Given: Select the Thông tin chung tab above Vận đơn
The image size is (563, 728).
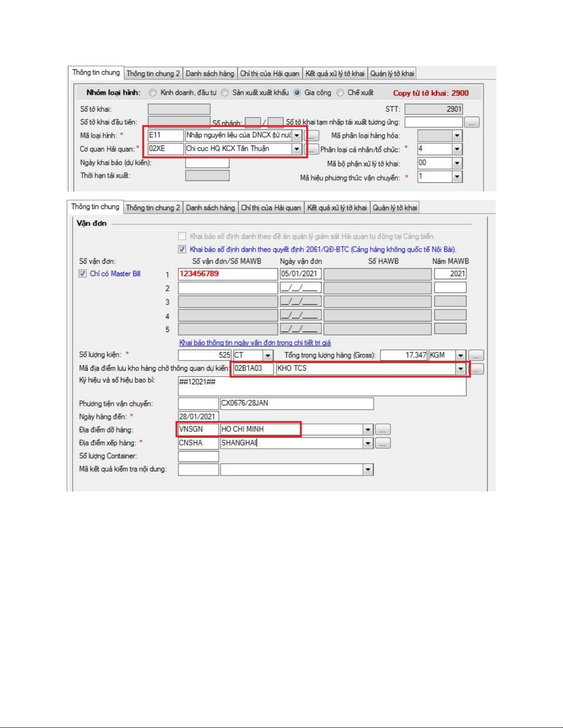Looking at the screenshot, I should [95, 207].
